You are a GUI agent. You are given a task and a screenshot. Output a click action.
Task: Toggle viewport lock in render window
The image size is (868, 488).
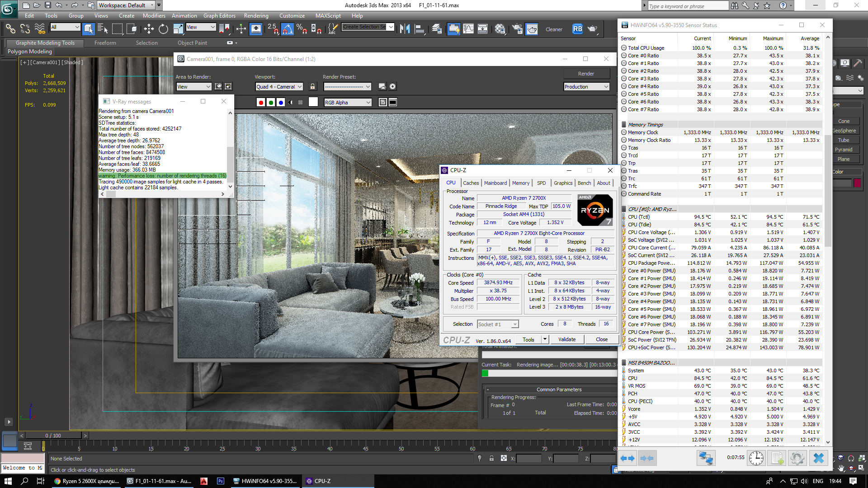(312, 86)
